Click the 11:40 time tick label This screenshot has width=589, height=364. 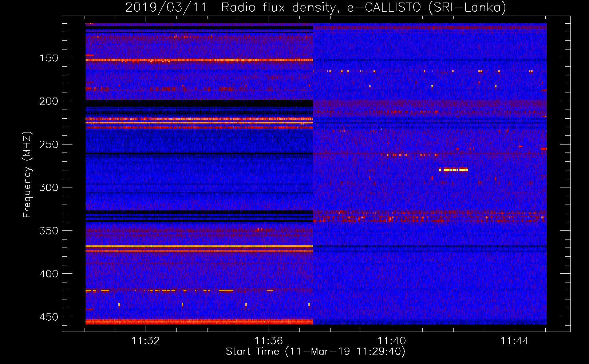pyautogui.click(x=392, y=341)
